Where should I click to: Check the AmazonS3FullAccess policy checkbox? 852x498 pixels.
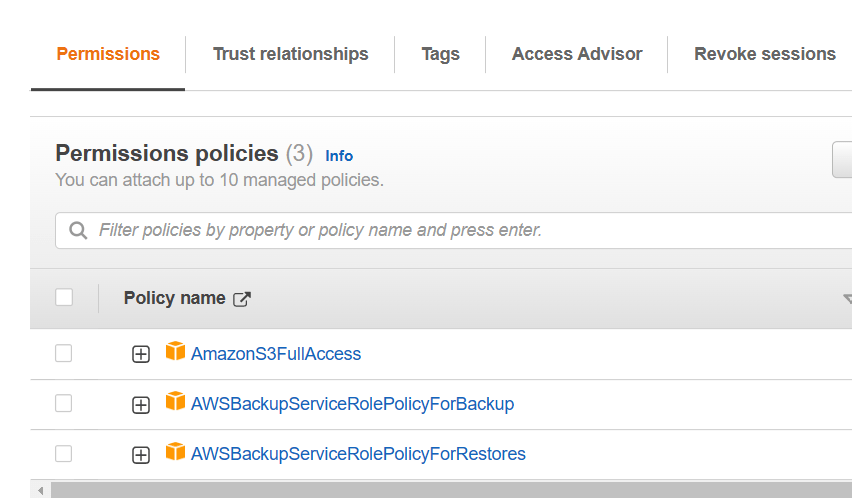64,353
